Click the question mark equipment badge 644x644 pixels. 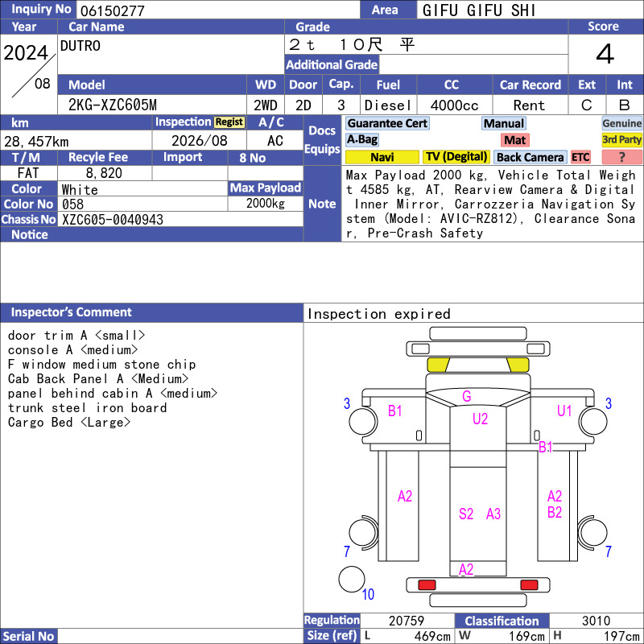[x=621, y=157]
